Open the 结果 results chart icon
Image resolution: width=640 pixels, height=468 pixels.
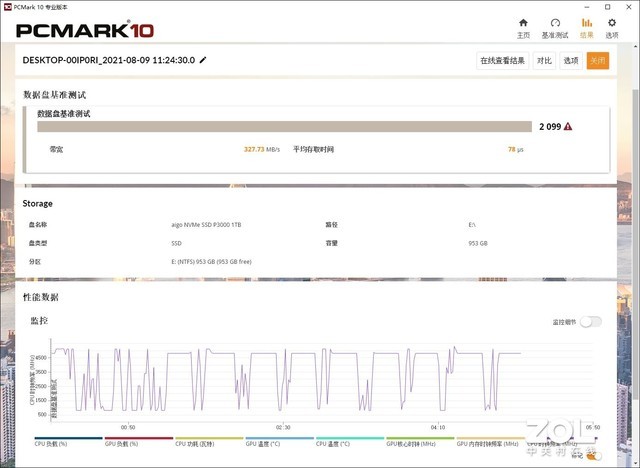click(587, 23)
